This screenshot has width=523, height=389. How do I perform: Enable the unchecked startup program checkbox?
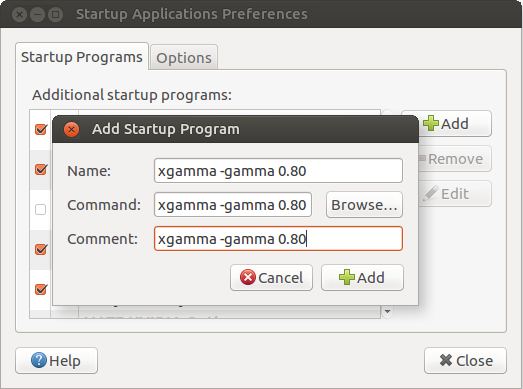point(41,210)
